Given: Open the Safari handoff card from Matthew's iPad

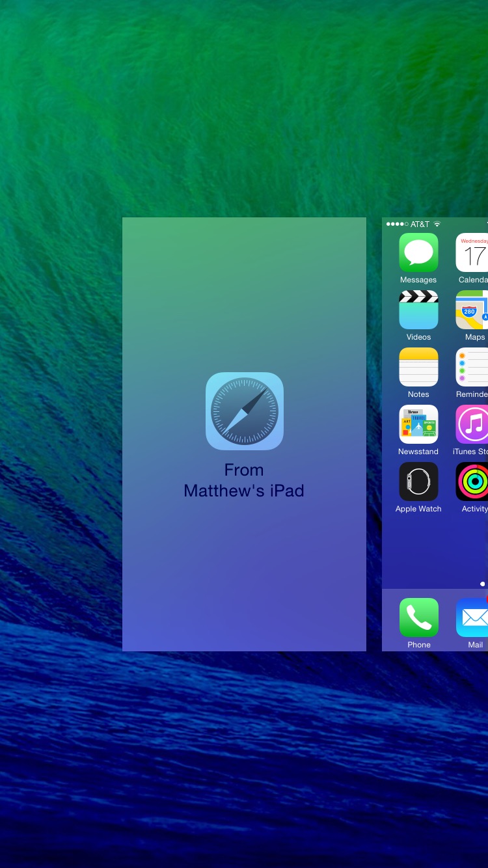Looking at the screenshot, I should [244, 434].
